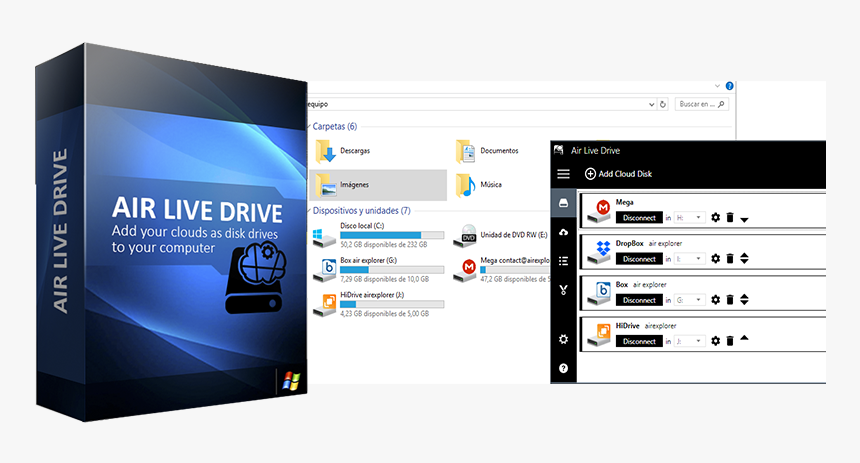Select the Imágenes folder in Explorer
The width and height of the screenshot is (860, 463).
point(378,185)
